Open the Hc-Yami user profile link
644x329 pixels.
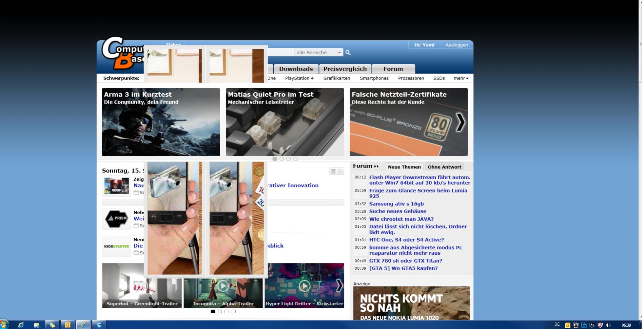(x=424, y=45)
